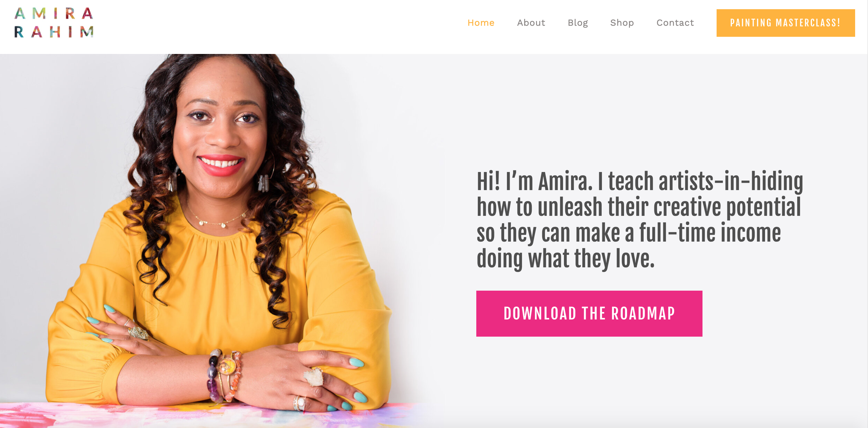
Task: Click the 'doing what they love.' text line
Action: click(565, 259)
